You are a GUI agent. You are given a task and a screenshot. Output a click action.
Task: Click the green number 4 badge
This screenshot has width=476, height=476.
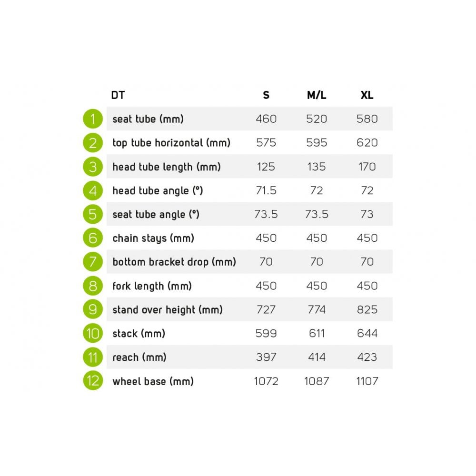93,190
